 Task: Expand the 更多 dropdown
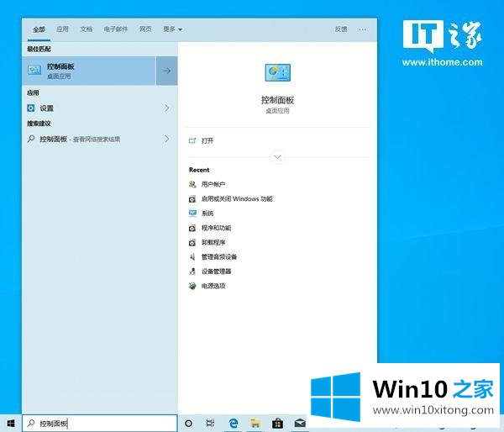(172, 29)
